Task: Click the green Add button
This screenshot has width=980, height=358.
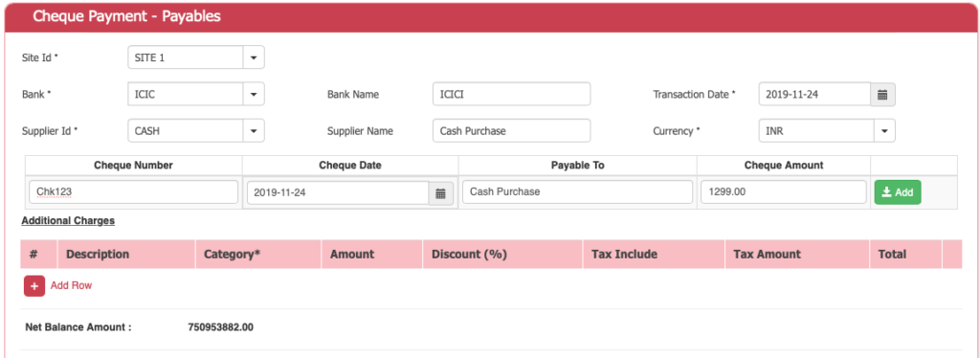Action: [898, 192]
